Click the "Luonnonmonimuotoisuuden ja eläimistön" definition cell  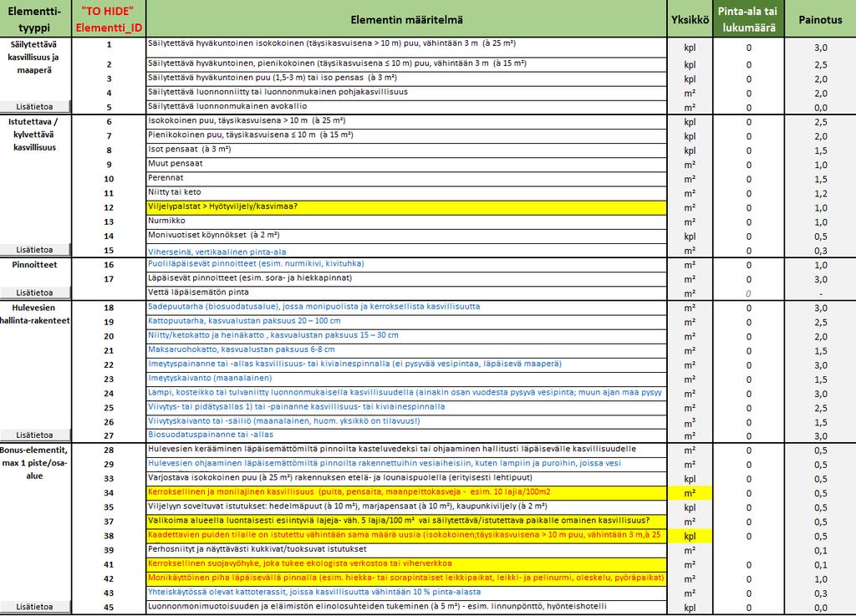pyautogui.click(x=407, y=608)
